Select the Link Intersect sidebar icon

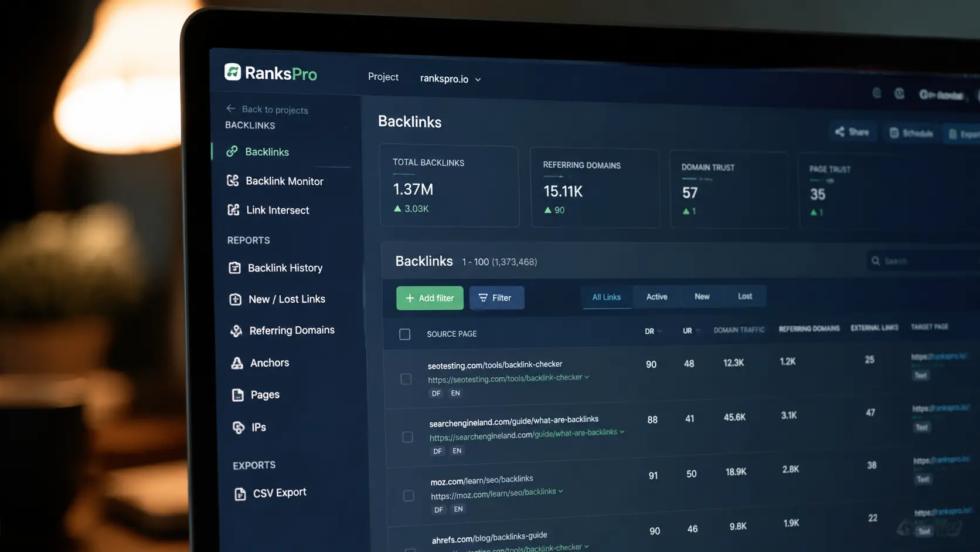point(233,209)
